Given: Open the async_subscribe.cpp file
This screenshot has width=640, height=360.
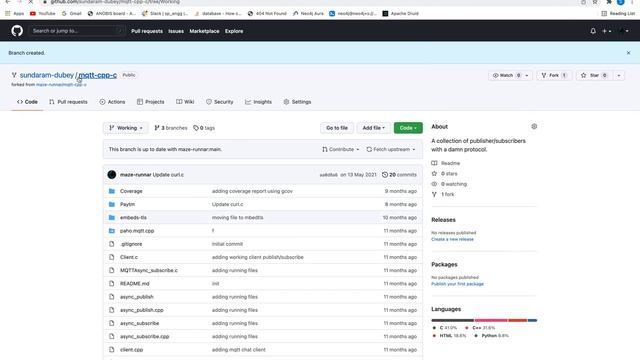Looking at the screenshot, I should pos(144,336).
